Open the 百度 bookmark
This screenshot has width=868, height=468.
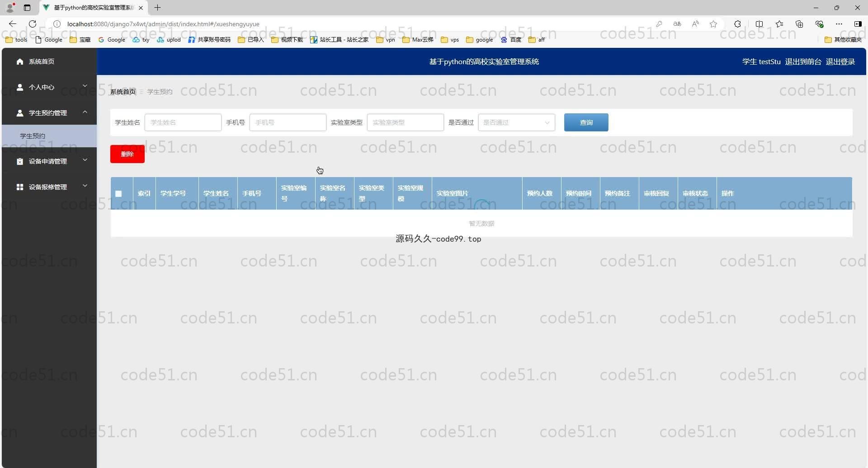(511, 40)
